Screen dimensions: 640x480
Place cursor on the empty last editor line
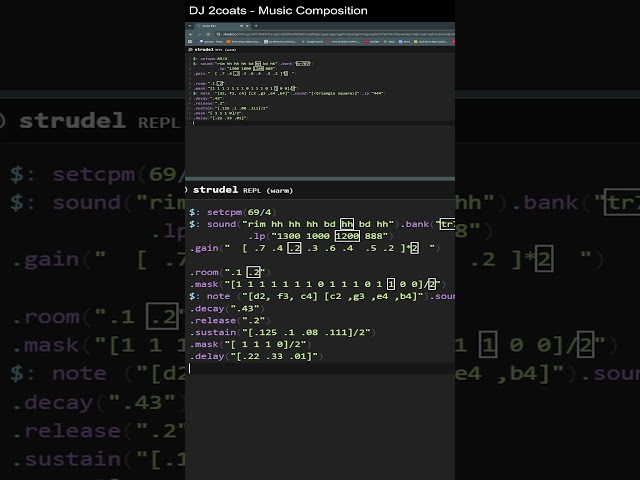pos(322,368)
